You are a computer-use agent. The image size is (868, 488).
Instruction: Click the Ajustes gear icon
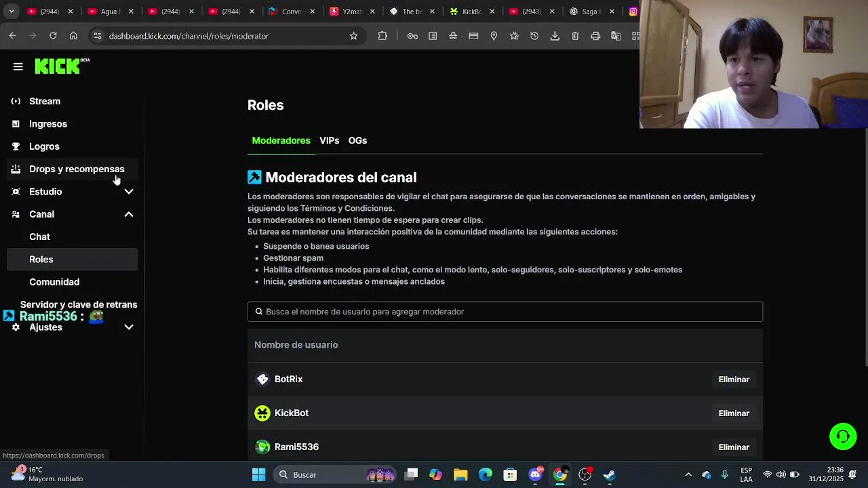(x=16, y=327)
